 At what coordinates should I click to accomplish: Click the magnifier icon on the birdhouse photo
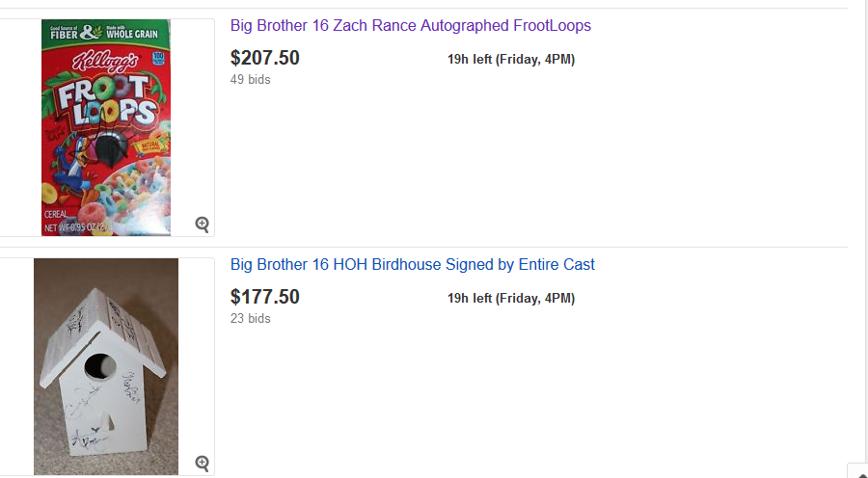(203, 463)
